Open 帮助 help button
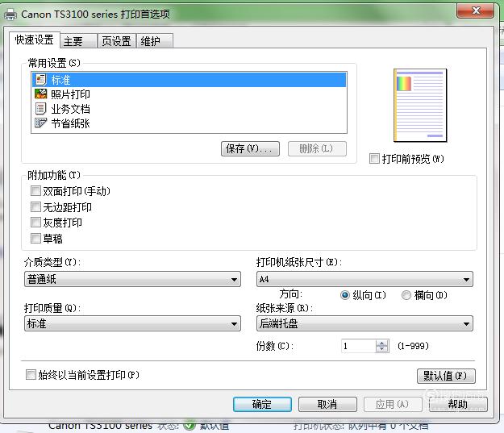This screenshot has width=504, height=433. point(458,405)
